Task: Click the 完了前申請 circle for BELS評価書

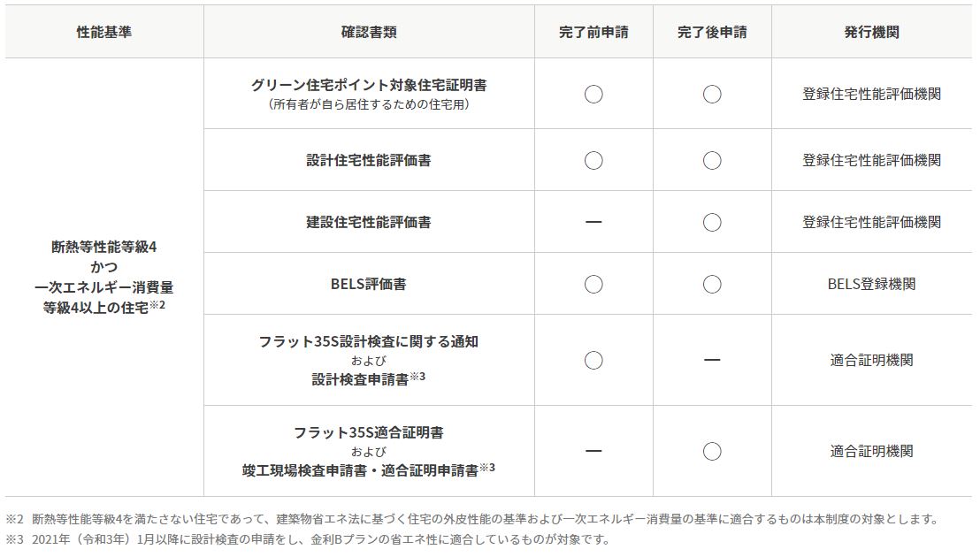Action: point(593,284)
